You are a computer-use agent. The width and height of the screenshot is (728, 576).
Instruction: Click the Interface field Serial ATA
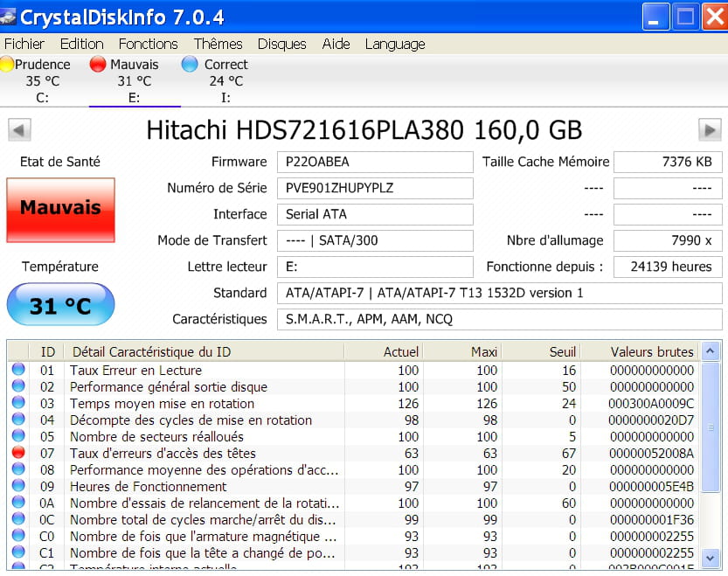[375, 214]
